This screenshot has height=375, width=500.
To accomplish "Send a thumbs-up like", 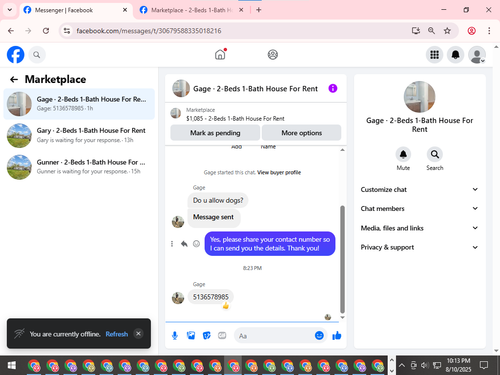I will 337,335.
